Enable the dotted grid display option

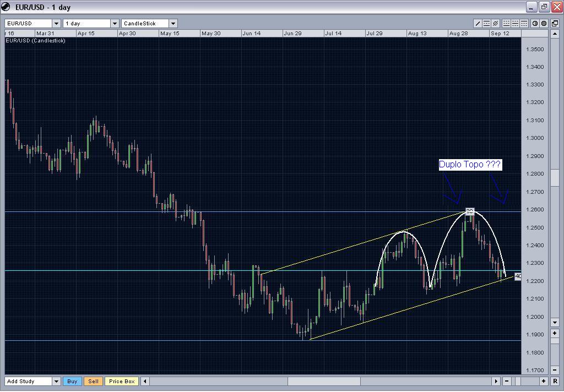point(506,23)
